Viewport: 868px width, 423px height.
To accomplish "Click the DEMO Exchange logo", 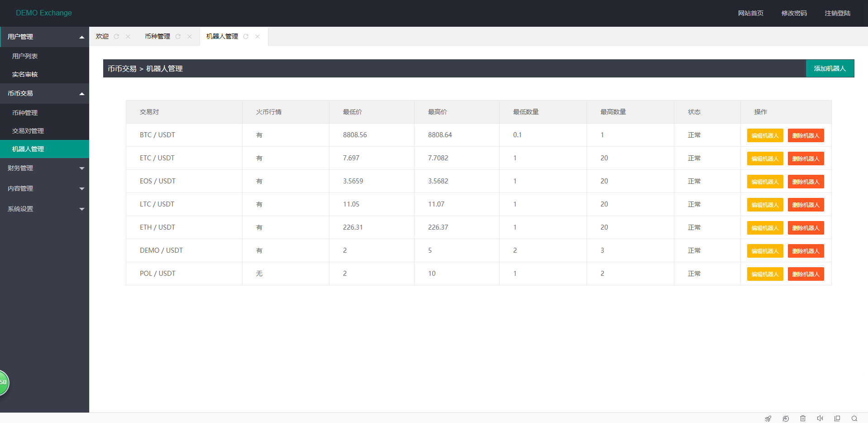I will pos(44,13).
